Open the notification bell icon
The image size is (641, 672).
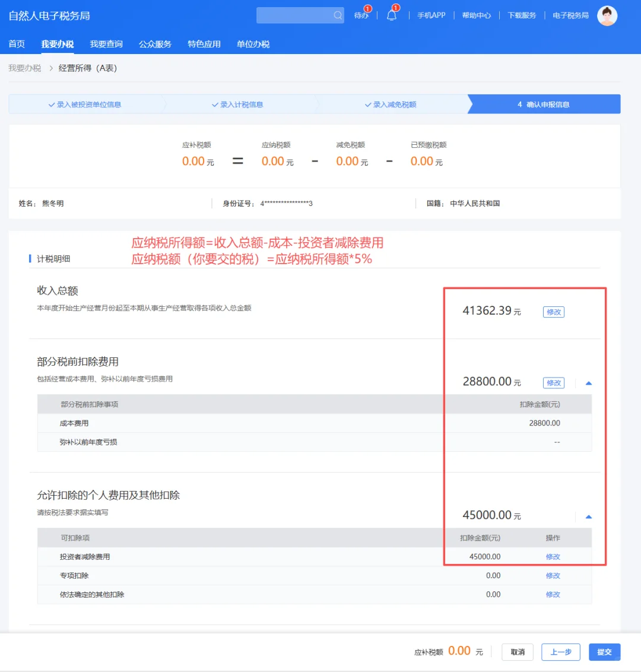tap(392, 15)
